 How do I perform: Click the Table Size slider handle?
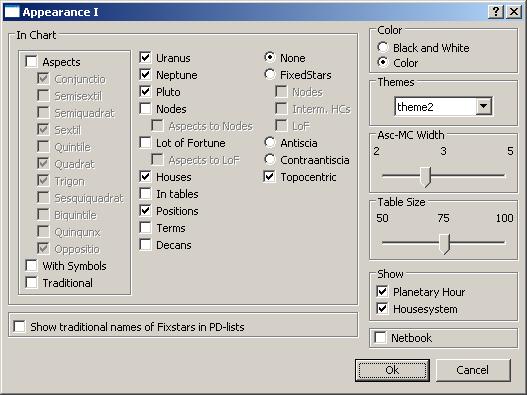tap(445, 244)
